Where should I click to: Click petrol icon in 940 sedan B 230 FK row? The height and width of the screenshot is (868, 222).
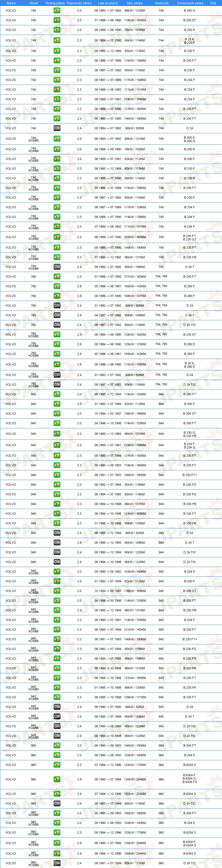(57, 523)
